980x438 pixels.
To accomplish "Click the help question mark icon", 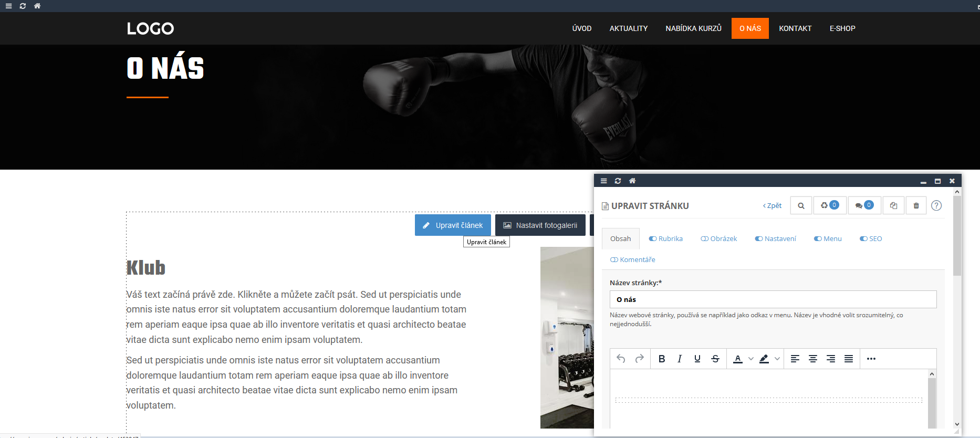I will [x=936, y=206].
